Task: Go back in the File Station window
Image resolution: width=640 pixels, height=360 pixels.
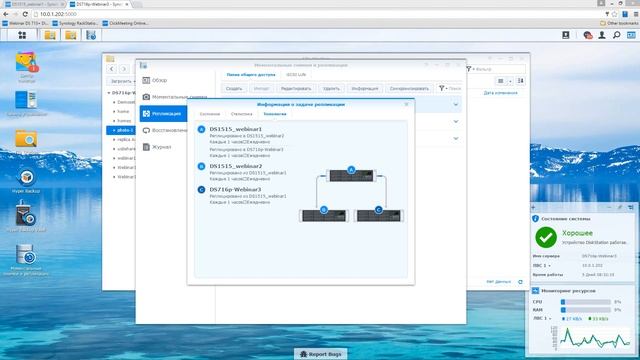Action: coord(112,69)
